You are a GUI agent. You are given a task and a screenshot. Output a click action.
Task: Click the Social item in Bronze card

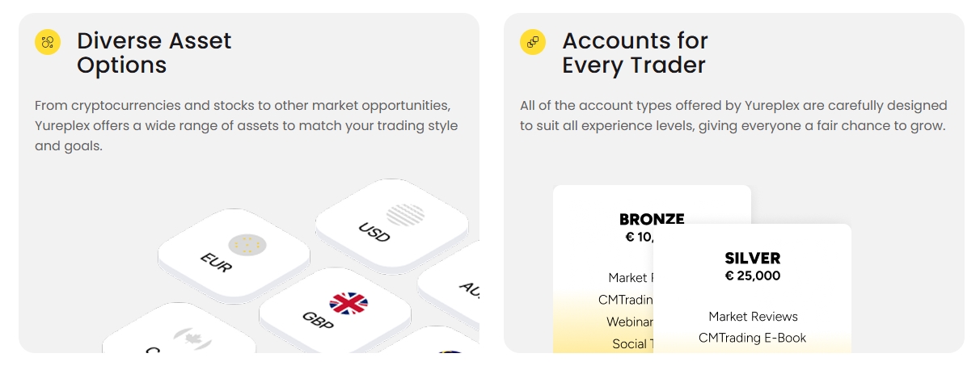coord(629,343)
